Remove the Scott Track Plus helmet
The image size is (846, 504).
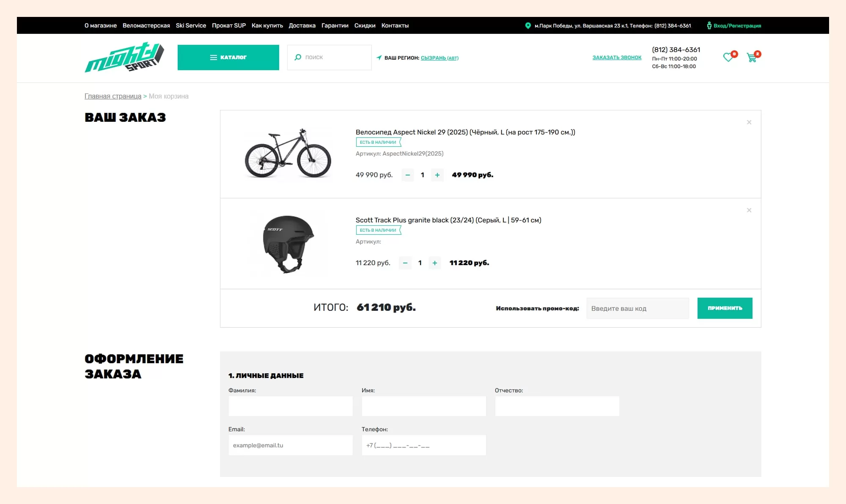pyautogui.click(x=749, y=210)
